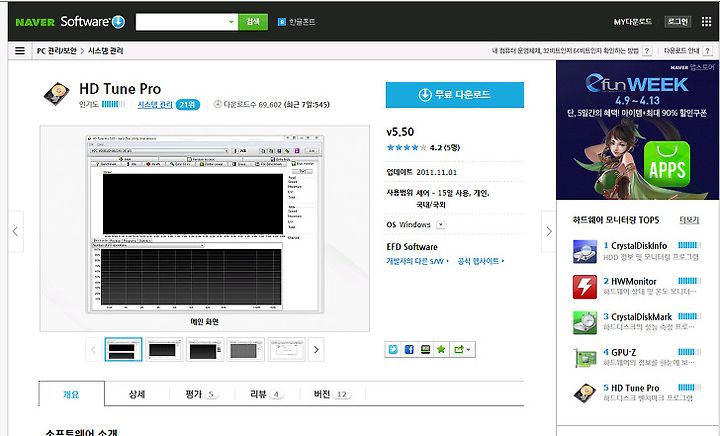This screenshot has width=720, height=436.
Task: Open the HWMonitor link
Action: pyautogui.click(x=633, y=281)
